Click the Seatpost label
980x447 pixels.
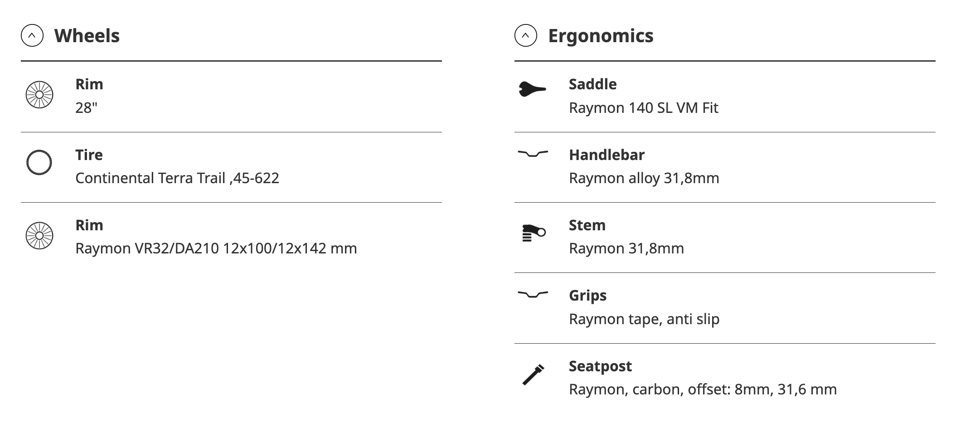click(x=600, y=366)
